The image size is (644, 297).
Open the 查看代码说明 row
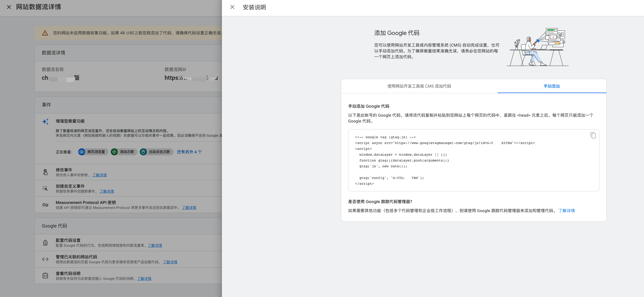tap(128, 276)
